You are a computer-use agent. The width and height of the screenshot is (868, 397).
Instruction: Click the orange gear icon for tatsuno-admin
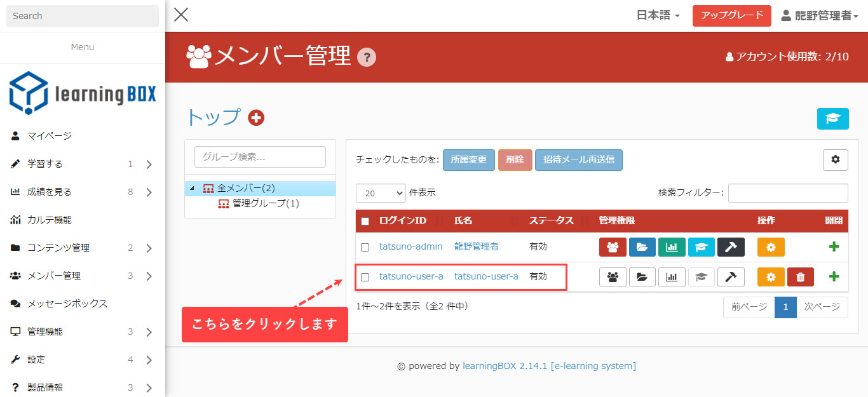771,247
